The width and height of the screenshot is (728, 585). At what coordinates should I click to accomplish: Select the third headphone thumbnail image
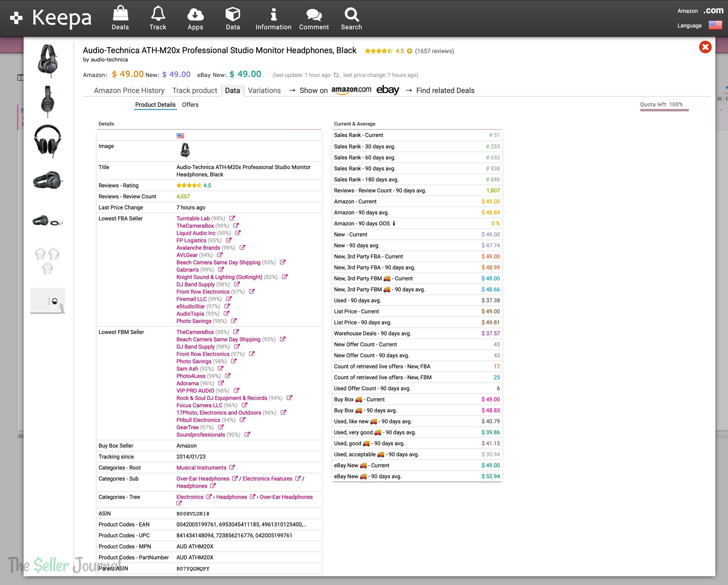tap(48, 141)
